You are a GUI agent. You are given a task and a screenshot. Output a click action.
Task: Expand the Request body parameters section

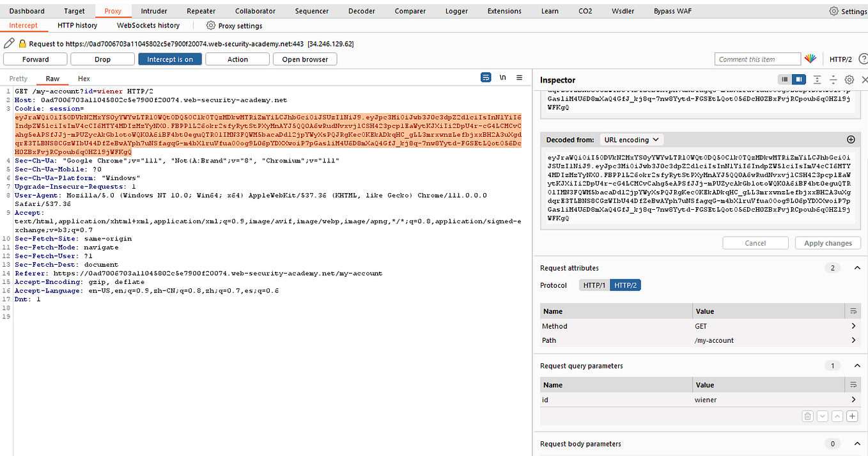(857, 443)
